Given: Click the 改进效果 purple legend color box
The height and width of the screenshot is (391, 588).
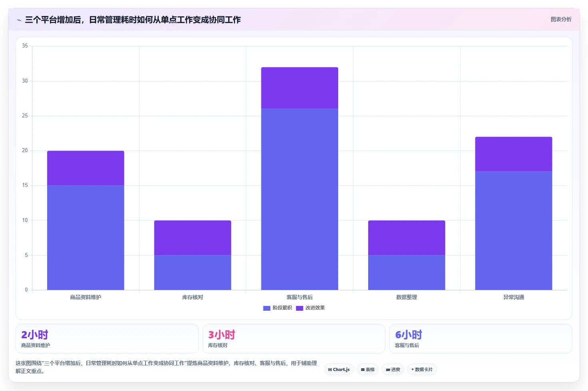Looking at the screenshot, I should pyautogui.click(x=299, y=308).
